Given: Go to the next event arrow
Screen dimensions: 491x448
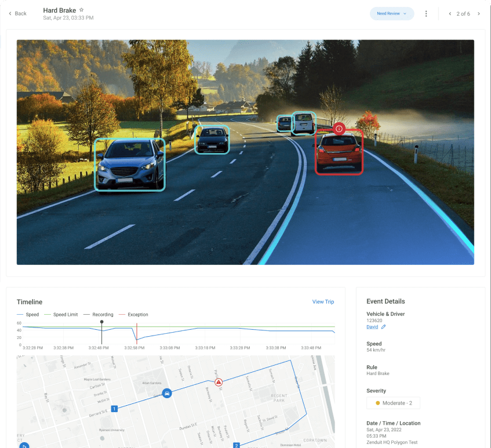Looking at the screenshot, I should click(478, 13).
